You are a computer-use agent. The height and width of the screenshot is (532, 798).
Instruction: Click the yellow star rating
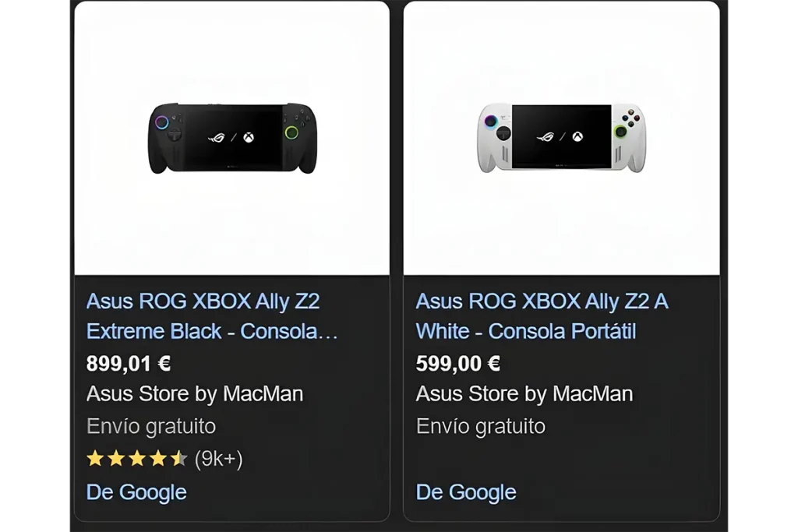pyautogui.click(x=137, y=459)
